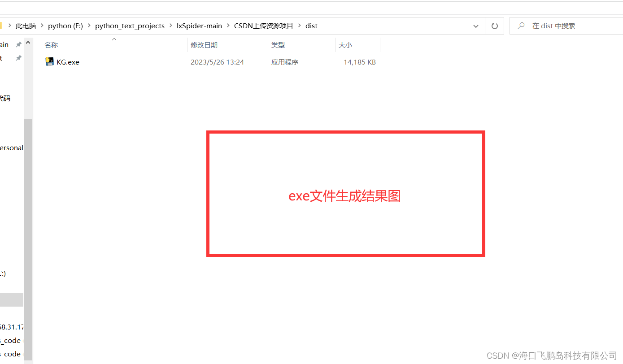Open the KG.exe application icon
The width and height of the screenshot is (623, 364).
50,61
